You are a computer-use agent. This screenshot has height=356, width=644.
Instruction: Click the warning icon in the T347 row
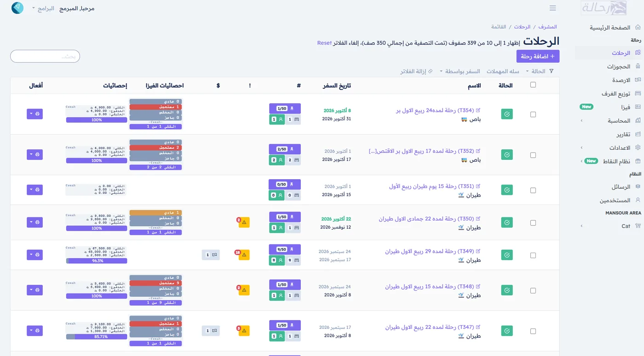(x=244, y=331)
